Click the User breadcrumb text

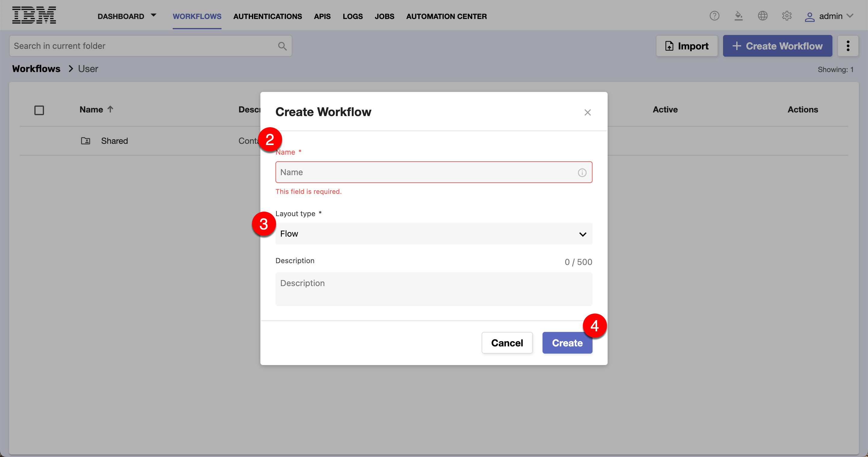click(88, 69)
